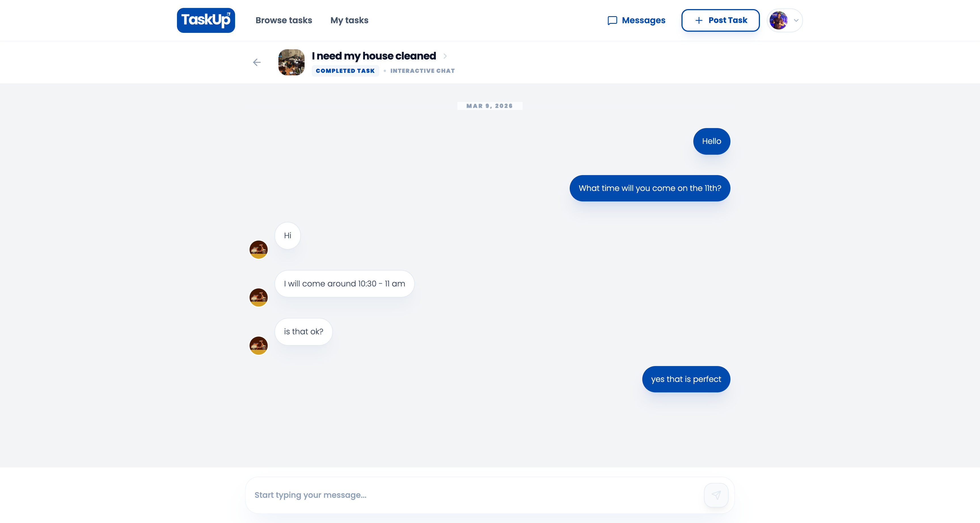Click the plus icon on Post Task
The image size is (980, 523).
coord(699,20)
